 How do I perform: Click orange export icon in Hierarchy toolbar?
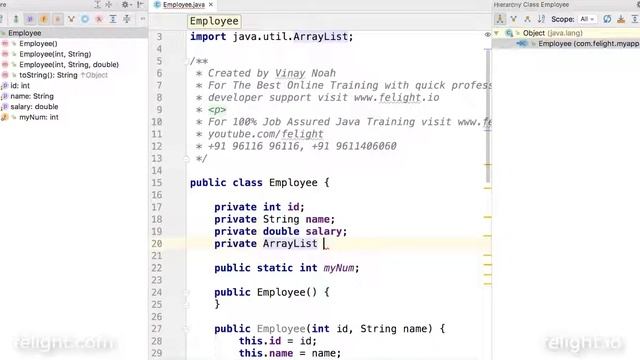[x=621, y=19]
